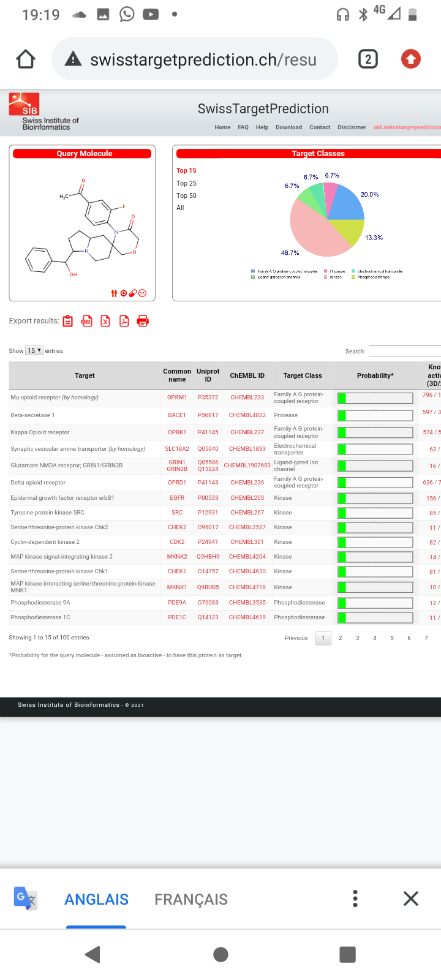Copy results with the clipboard export icon
This screenshot has height=980, width=441.
pyautogui.click(x=68, y=321)
